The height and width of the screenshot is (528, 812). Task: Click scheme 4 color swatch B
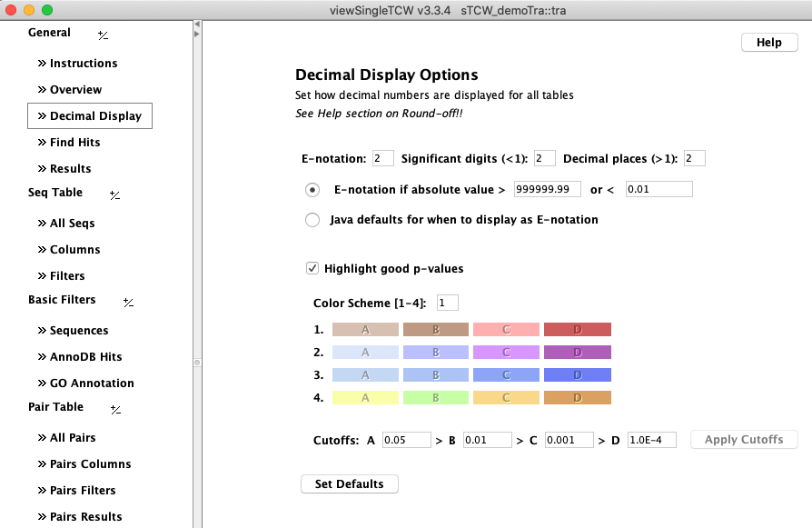436,398
